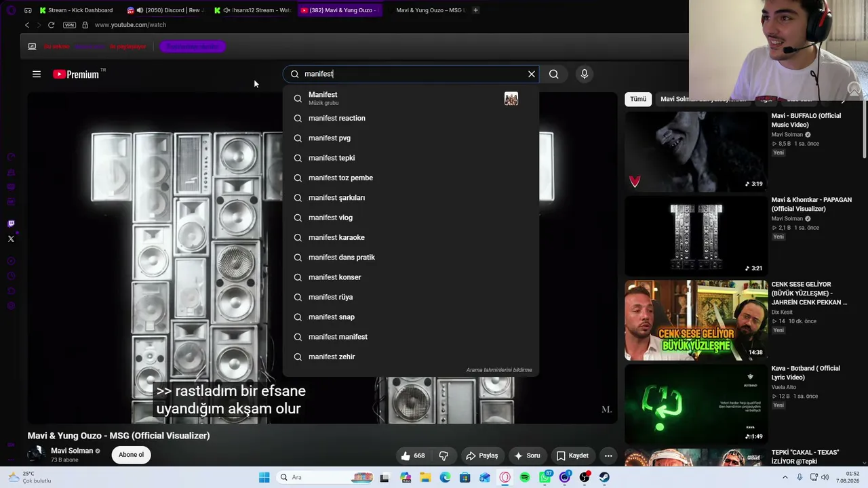Select the 'manifest karaoke' suggestion

pos(410,237)
